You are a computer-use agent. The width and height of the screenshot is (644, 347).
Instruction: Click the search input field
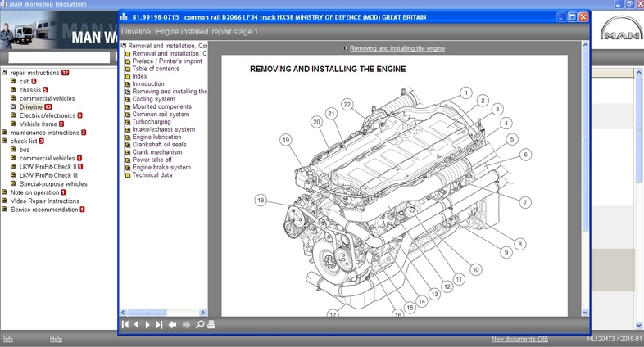point(59,57)
